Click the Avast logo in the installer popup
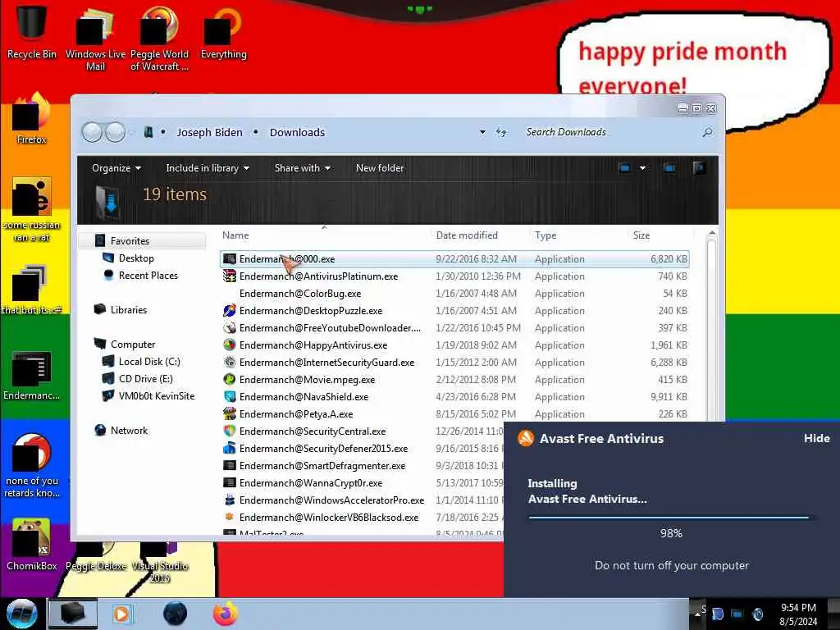The width and height of the screenshot is (840, 630). [526, 438]
